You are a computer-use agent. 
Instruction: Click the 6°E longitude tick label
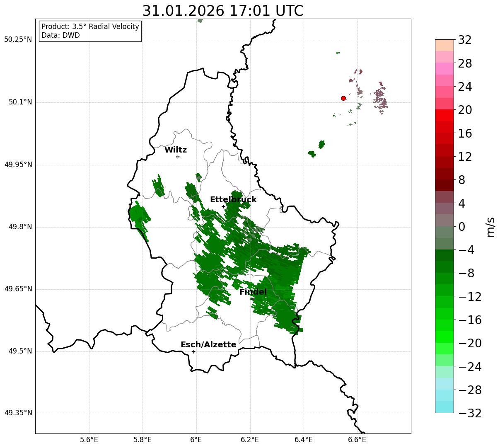(196, 440)
